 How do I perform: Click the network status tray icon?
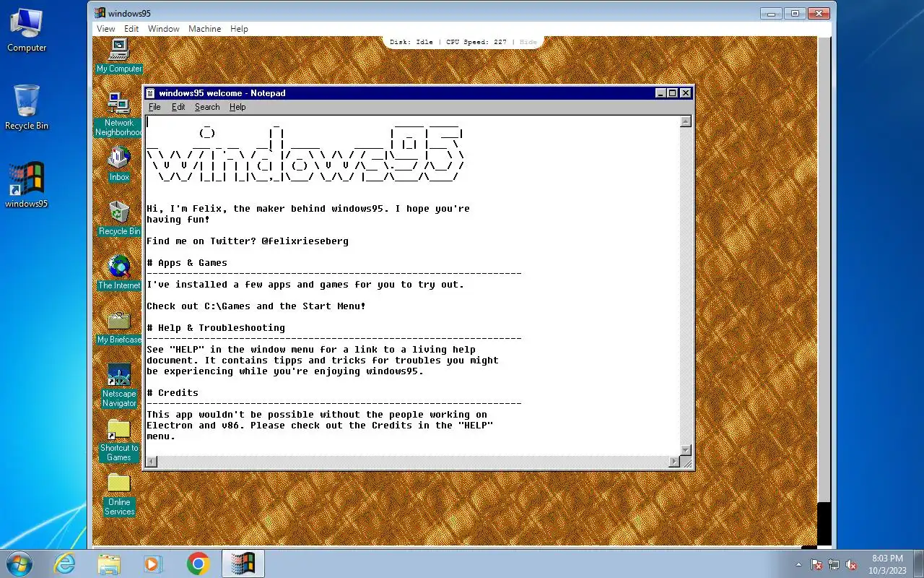[x=834, y=564]
